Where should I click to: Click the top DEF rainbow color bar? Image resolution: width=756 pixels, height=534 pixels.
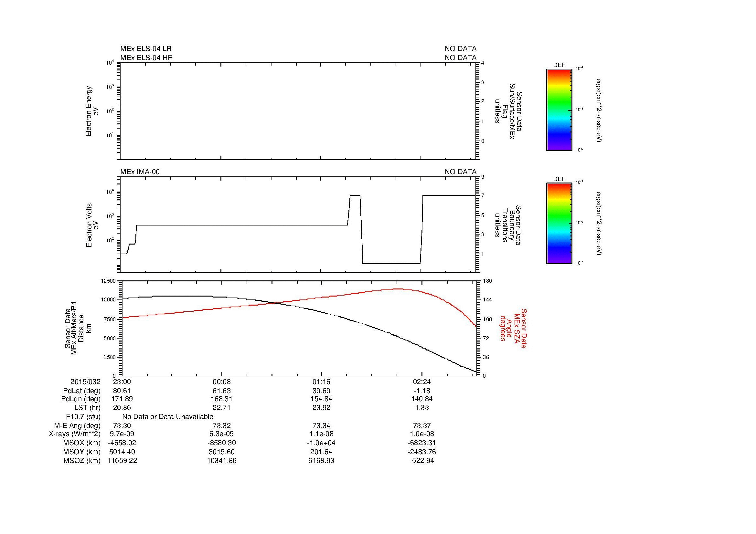pyautogui.click(x=559, y=110)
